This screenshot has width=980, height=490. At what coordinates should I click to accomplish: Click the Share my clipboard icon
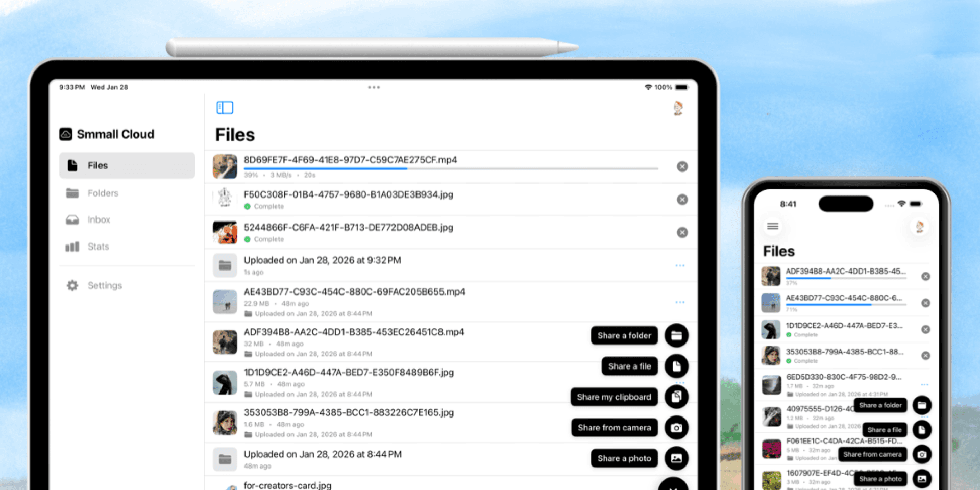coord(676,397)
